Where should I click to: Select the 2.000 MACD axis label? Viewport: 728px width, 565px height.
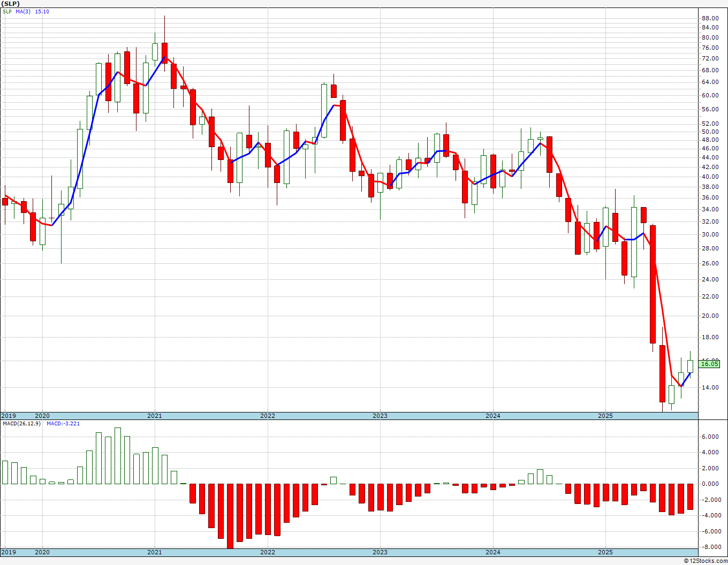click(710, 468)
